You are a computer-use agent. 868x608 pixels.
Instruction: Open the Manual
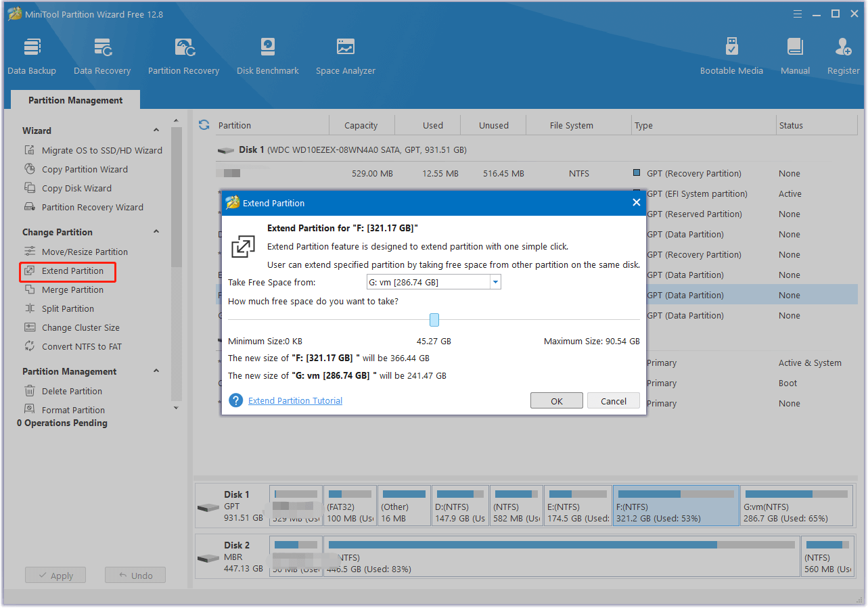coord(795,55)
